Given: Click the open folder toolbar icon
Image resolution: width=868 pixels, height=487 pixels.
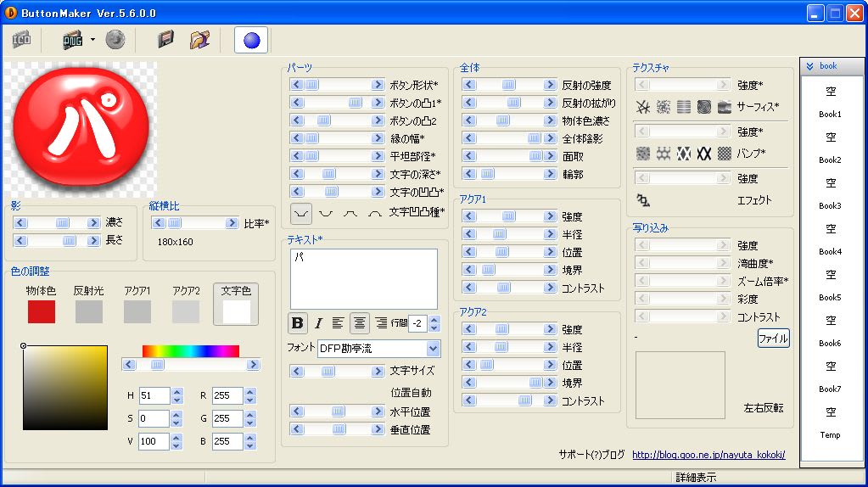Looking at the screenshot, I should coord(199,40).
